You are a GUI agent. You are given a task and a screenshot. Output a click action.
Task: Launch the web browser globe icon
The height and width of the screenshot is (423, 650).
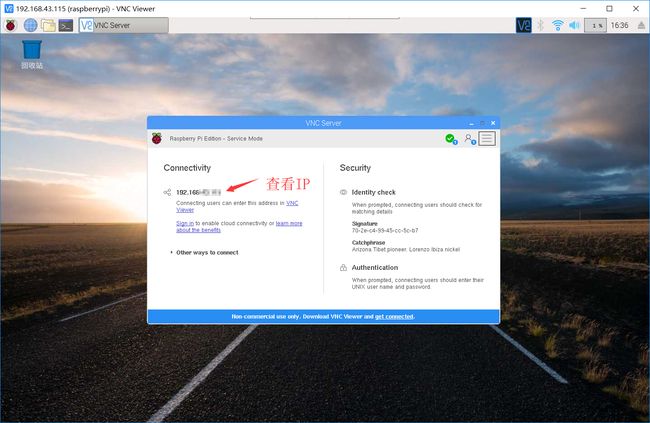click(30, 25)
